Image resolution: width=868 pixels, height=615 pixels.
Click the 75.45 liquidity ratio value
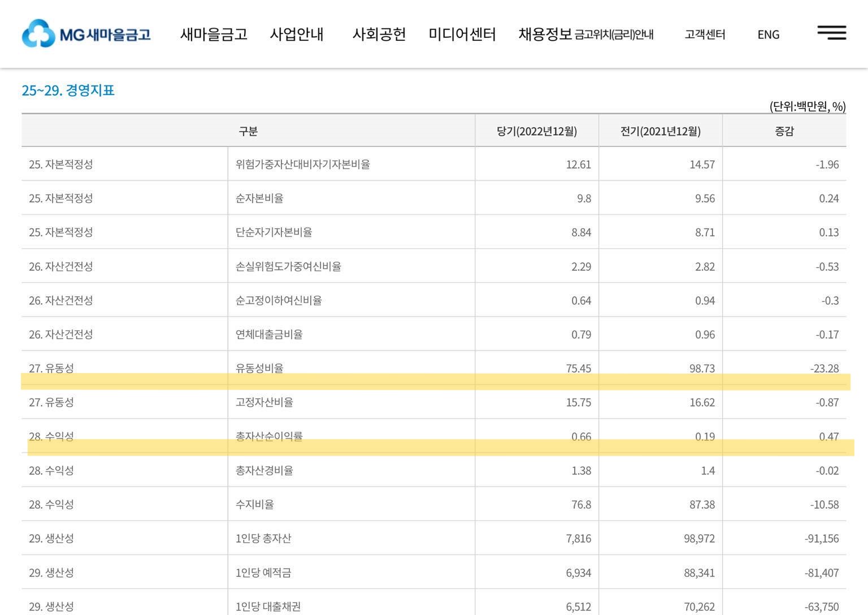pyautogui.click(x=579, y=369)
